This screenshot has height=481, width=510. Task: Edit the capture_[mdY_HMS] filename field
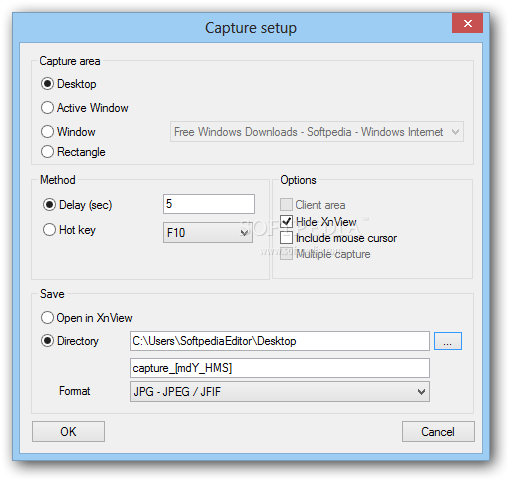280,368
